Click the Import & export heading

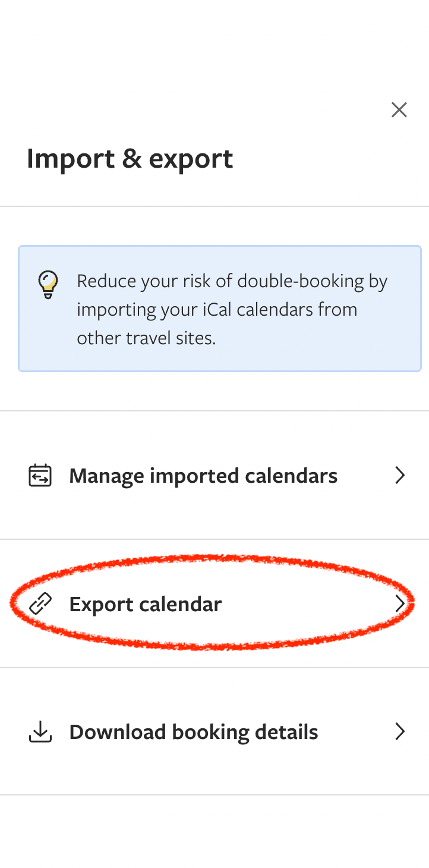tap(130, 158)
